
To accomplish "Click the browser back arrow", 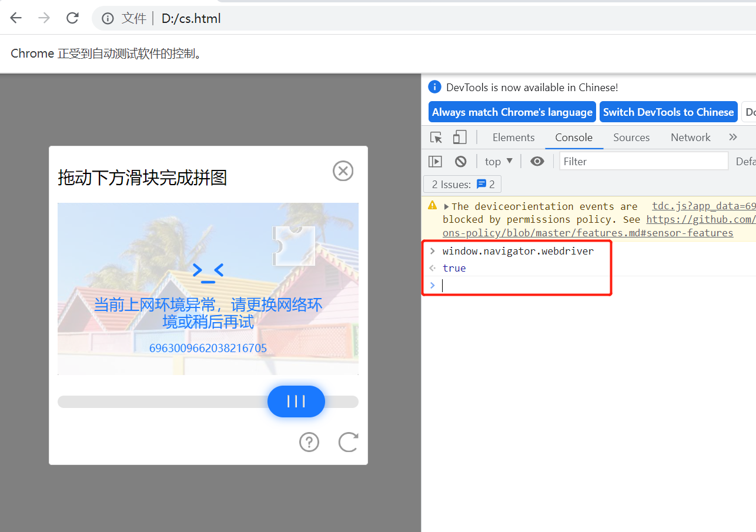I will (x=16, y=18).
